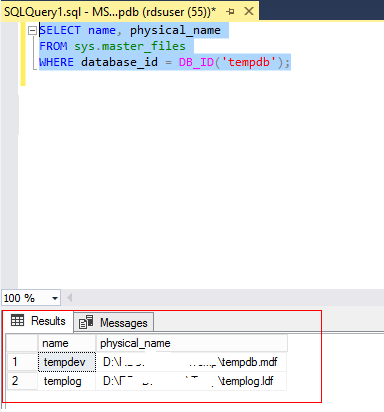
Task: Click the Messages tab icon
Action: pos(86,322)
